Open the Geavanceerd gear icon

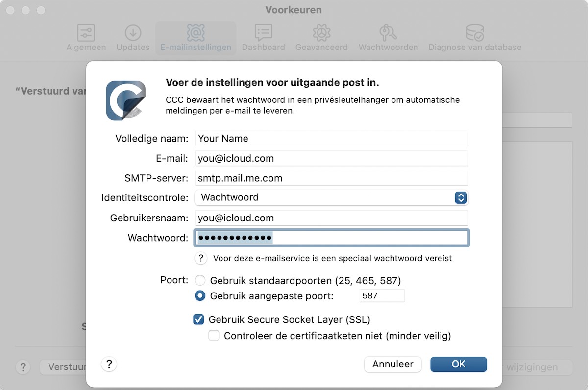pos(321,33)
